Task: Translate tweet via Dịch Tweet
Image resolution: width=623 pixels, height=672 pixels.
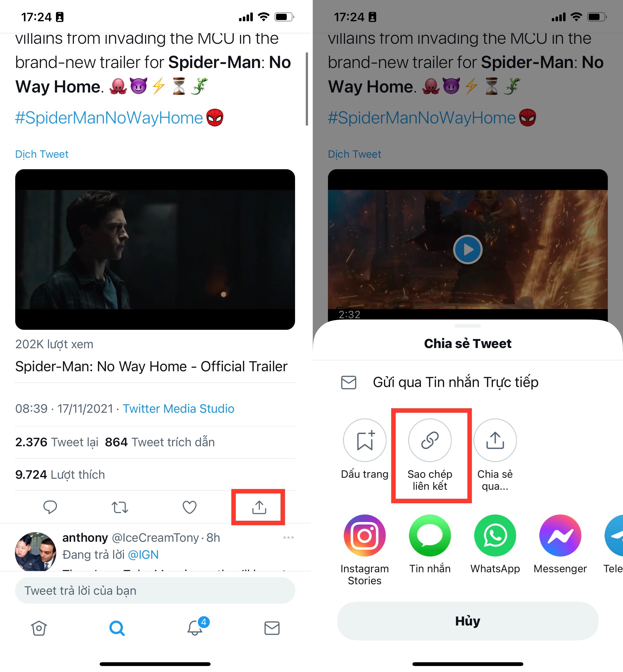Action: (x=42, y=154)
